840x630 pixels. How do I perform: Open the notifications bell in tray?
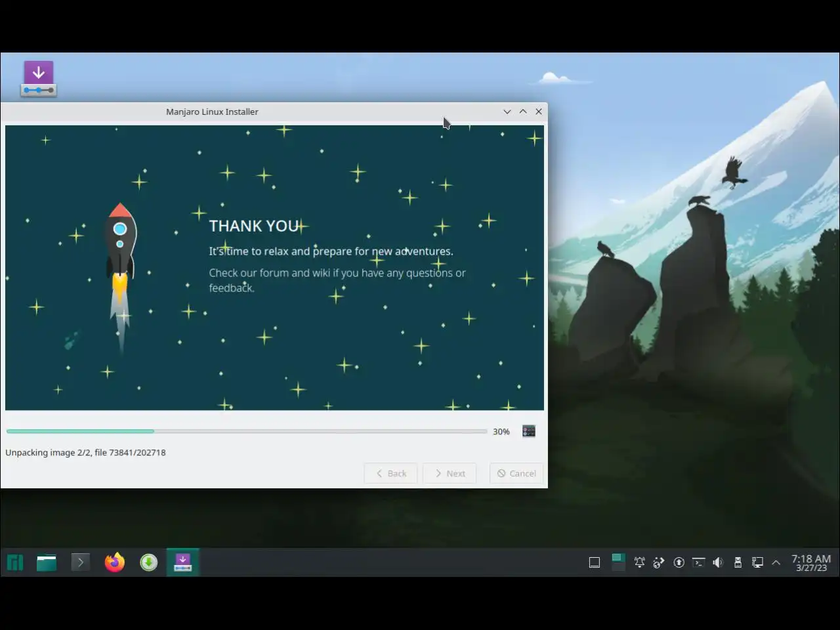point(639,562)
